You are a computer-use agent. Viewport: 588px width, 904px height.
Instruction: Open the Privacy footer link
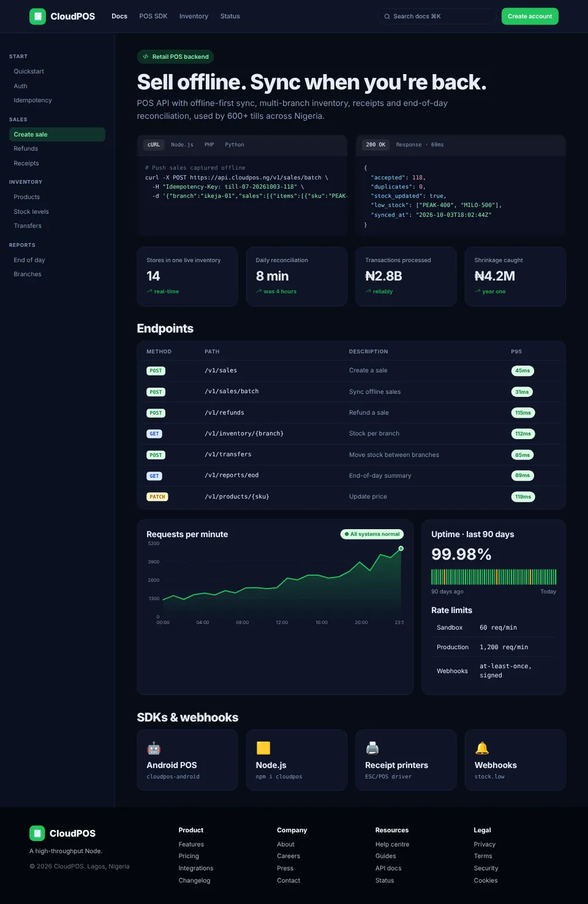484,845
